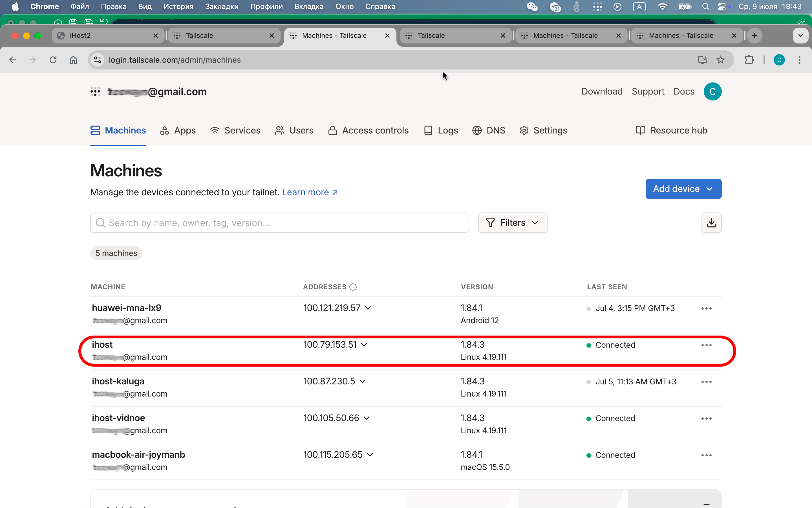Open the DNS tab

[489, 130]
